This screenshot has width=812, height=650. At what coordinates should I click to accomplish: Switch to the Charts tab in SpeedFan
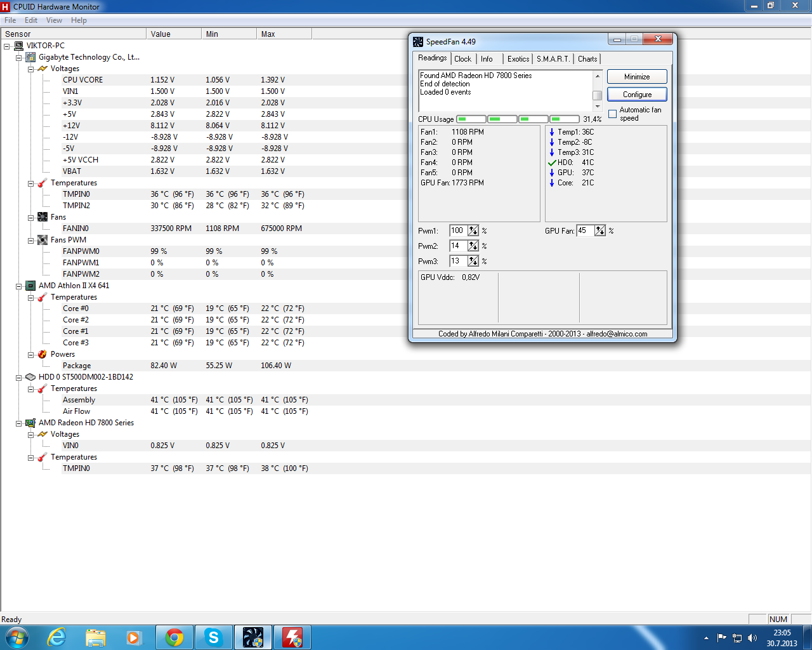[x=587, y=59]
